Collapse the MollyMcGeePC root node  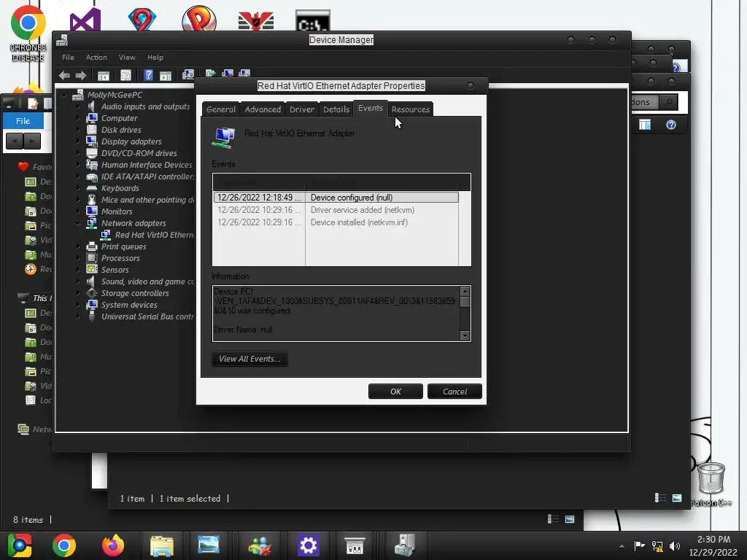pyautogui.click(x=64, y=96)
